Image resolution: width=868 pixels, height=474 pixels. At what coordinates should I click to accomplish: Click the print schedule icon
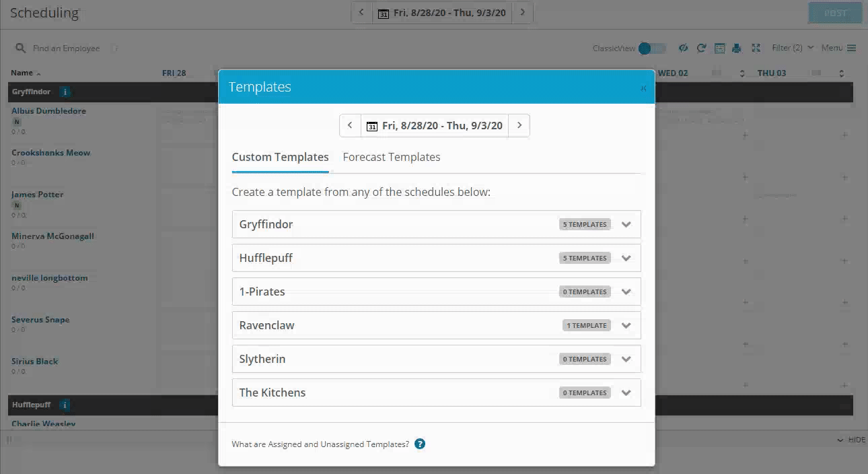coord(737,48)
